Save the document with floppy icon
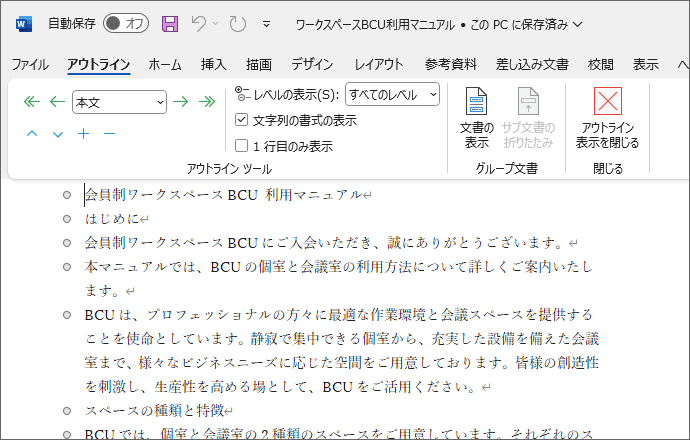Screen dimensions: 690x440 tap(170, 24)
